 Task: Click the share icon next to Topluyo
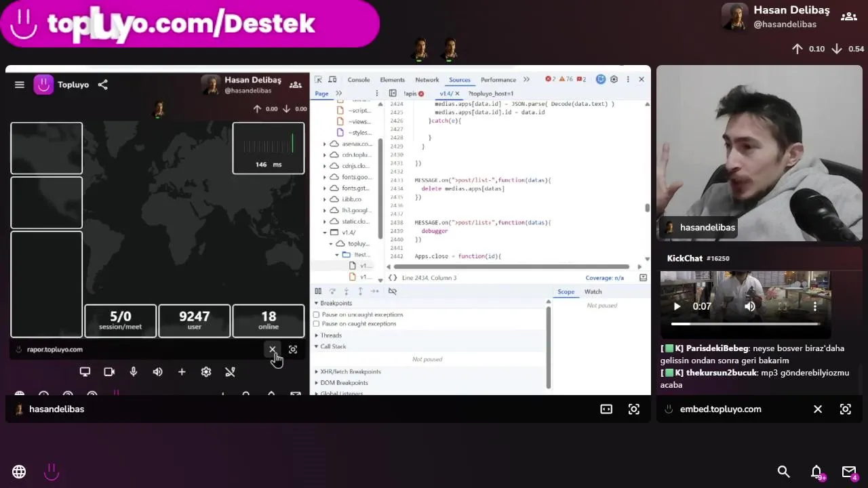click(102, 85)
